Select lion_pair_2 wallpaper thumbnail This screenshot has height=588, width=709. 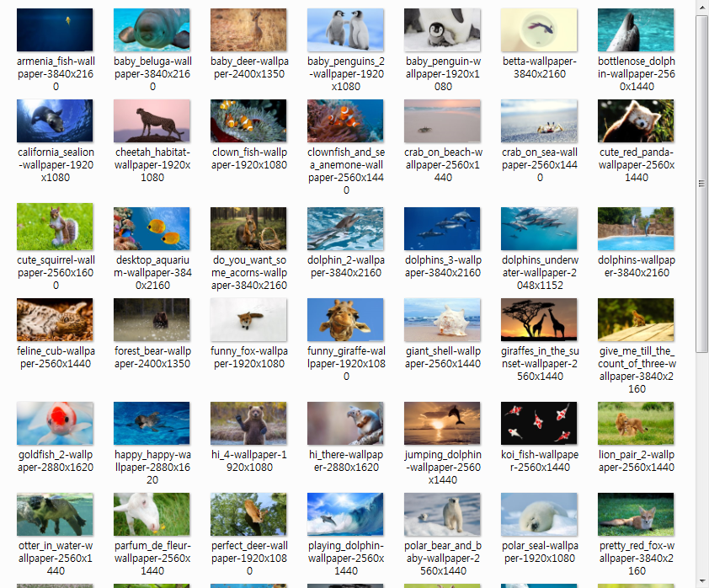point(636,423)
